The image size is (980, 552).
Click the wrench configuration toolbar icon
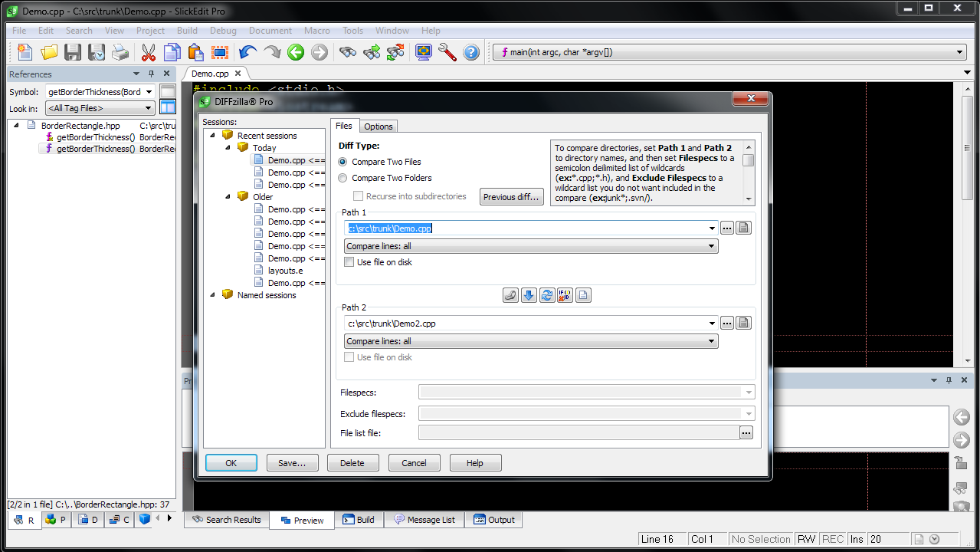point(447,52)
